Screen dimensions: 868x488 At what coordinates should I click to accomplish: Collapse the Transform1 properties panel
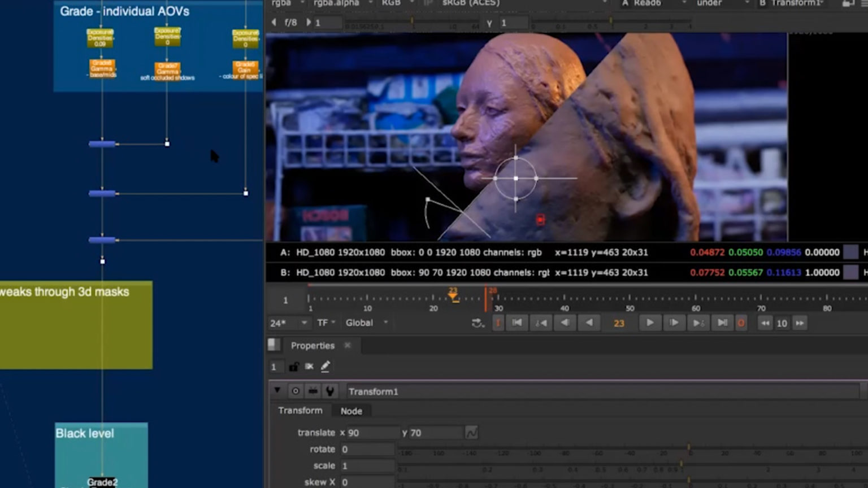pos(277,391)
